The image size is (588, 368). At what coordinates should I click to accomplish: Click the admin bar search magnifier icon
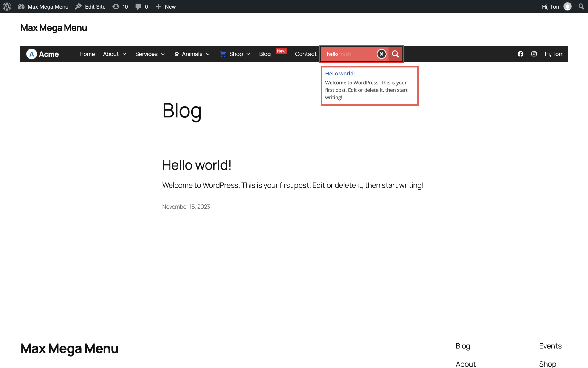coord(581,7)
